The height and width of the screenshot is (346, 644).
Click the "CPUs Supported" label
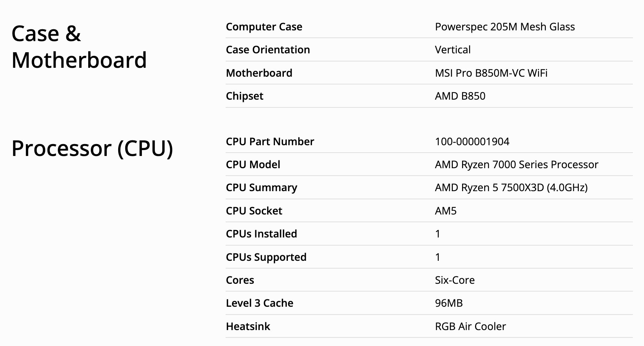point(266,257)
